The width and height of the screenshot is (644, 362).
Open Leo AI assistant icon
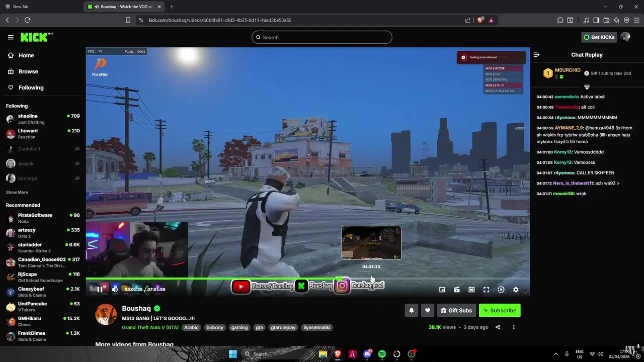616,20
